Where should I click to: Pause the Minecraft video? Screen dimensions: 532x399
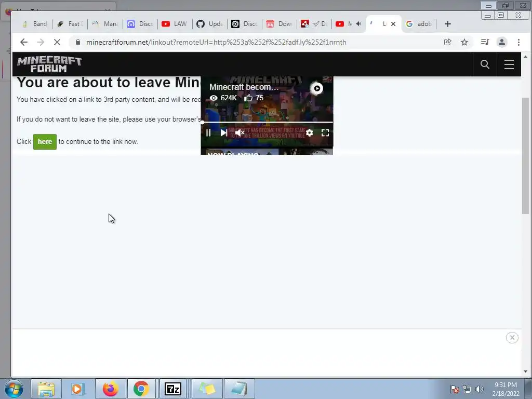208,132
